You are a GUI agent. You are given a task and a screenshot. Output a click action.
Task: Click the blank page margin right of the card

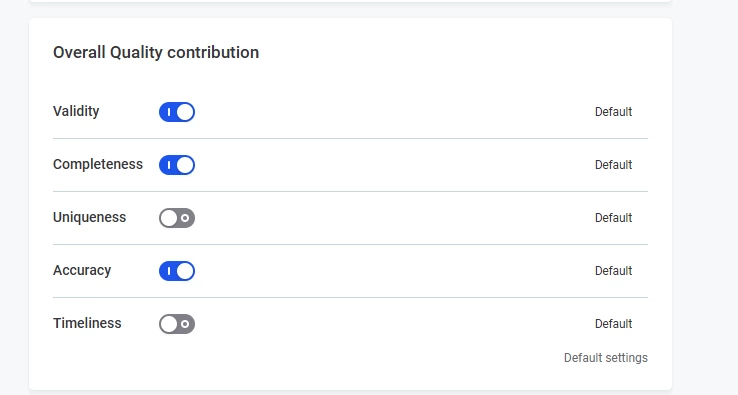705,198
